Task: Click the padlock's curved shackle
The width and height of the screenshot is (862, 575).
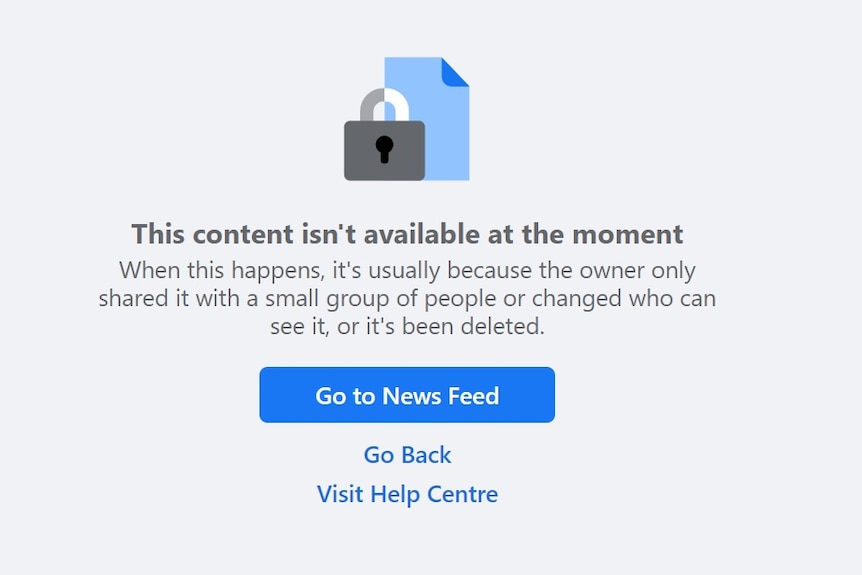Action: coord(384,104)
